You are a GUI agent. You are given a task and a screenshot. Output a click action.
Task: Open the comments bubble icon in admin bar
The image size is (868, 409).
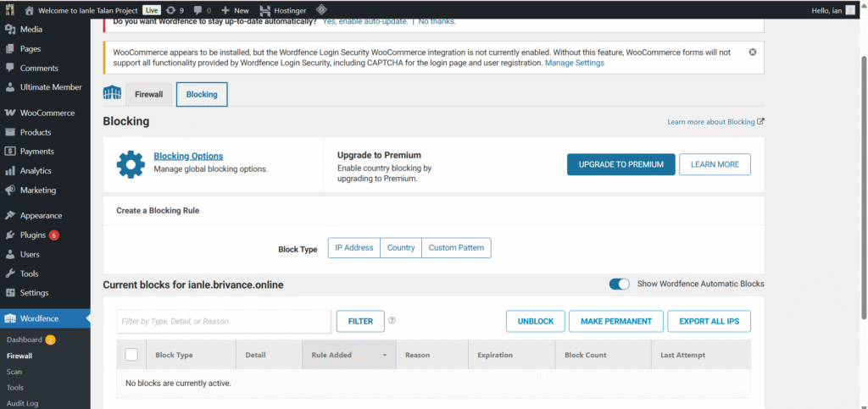click(x=199, y=9)
